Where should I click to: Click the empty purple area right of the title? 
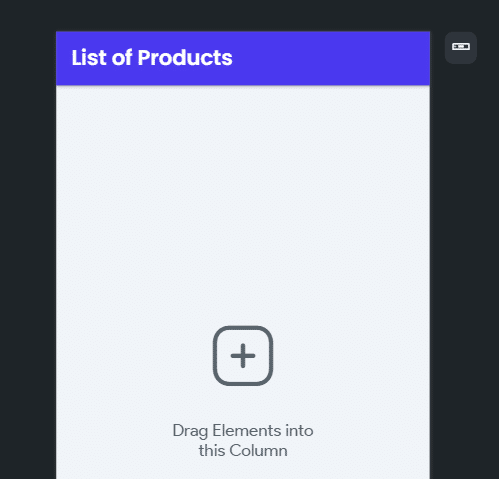(330, 58)
